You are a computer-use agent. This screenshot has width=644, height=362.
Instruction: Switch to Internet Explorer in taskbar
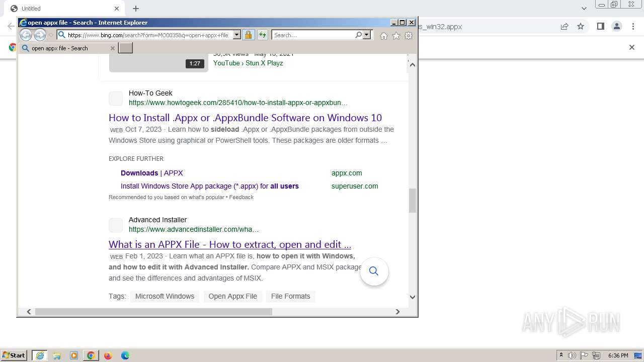(x=40, y=355)
